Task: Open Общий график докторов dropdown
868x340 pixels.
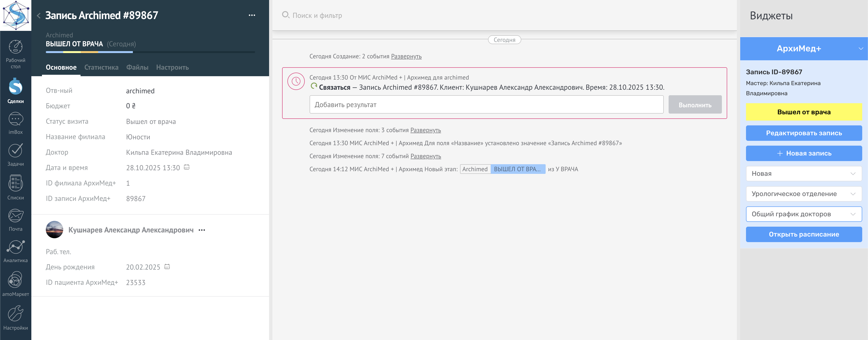Action: 804,214
